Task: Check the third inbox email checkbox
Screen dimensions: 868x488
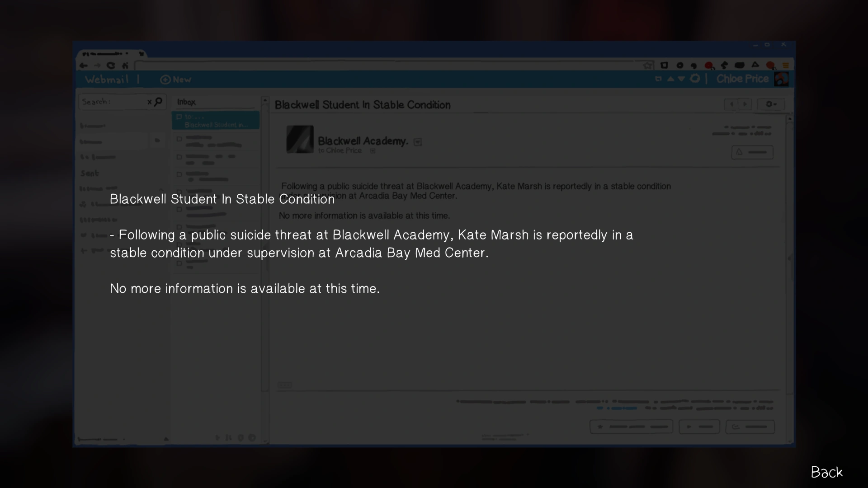Action: (179, 157)
